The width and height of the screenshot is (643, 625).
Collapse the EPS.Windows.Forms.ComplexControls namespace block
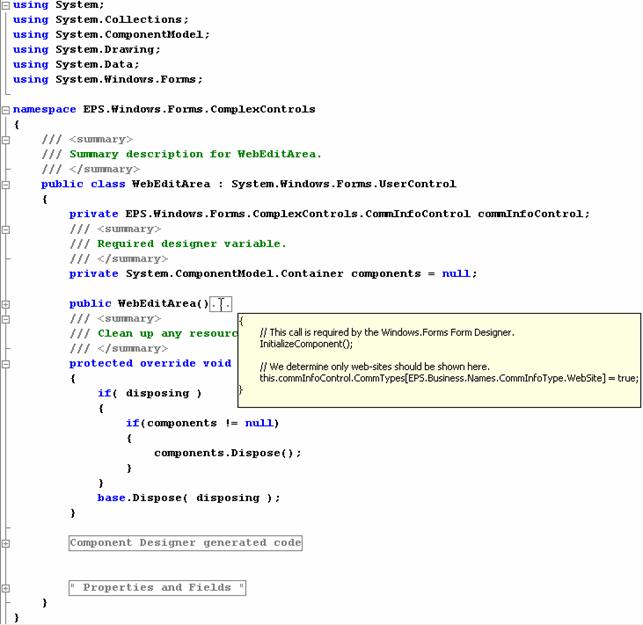pyautogui.click(x=6, y=109)
